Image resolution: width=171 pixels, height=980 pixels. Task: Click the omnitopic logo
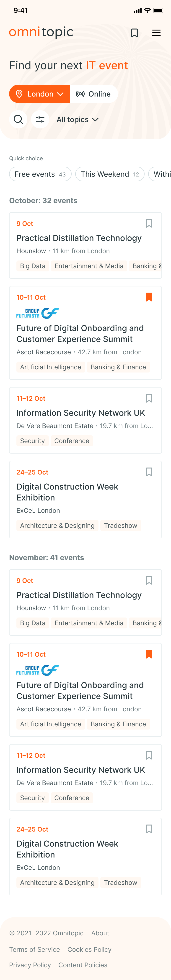tap(41, 32)
